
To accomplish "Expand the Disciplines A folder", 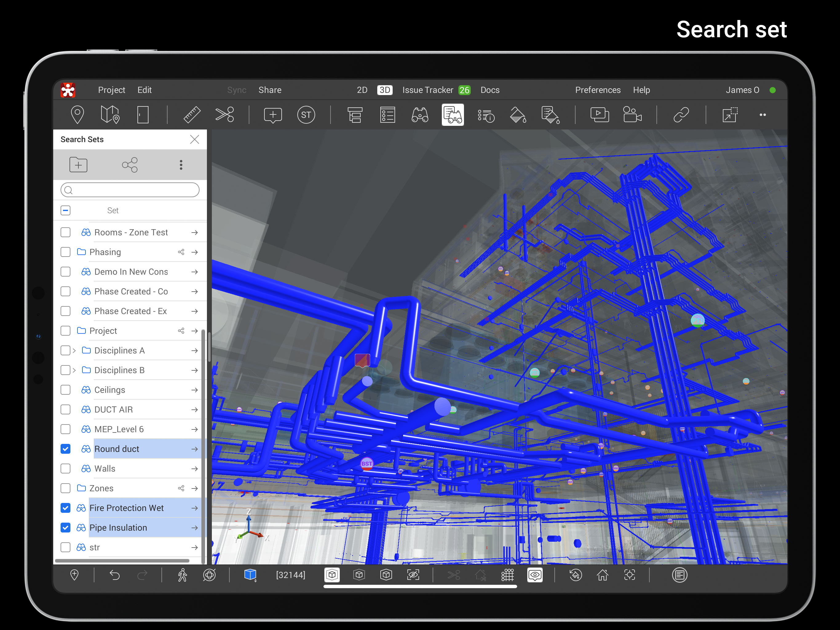I will 74,350.
